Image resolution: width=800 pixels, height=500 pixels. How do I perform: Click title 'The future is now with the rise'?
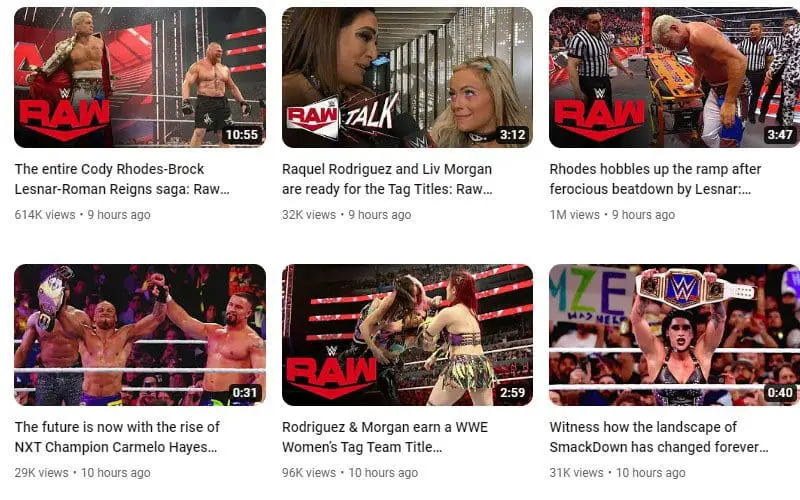coord(117,437)
